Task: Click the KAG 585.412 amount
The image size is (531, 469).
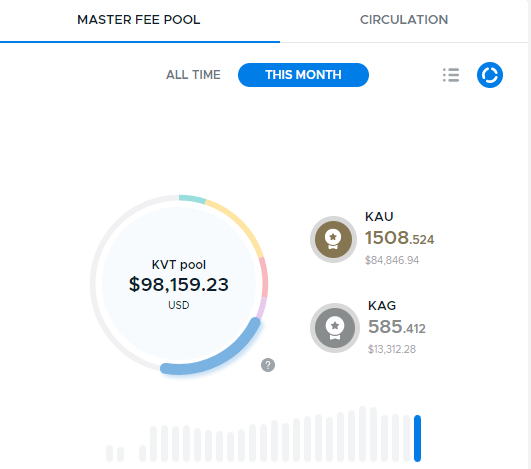Action: tap(397, 327)
